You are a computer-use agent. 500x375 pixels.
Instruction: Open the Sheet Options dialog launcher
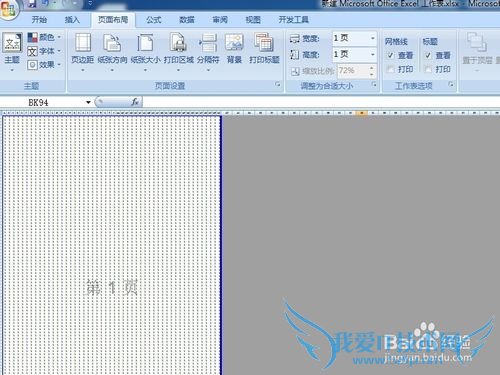[451, 84]
